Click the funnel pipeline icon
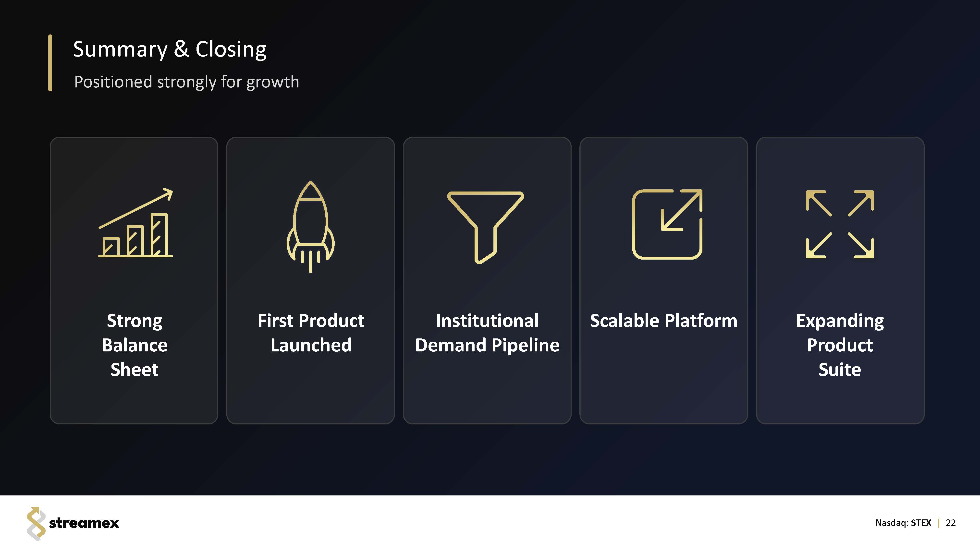This screenshot has width=980, height=551. [x=485, y=227]
